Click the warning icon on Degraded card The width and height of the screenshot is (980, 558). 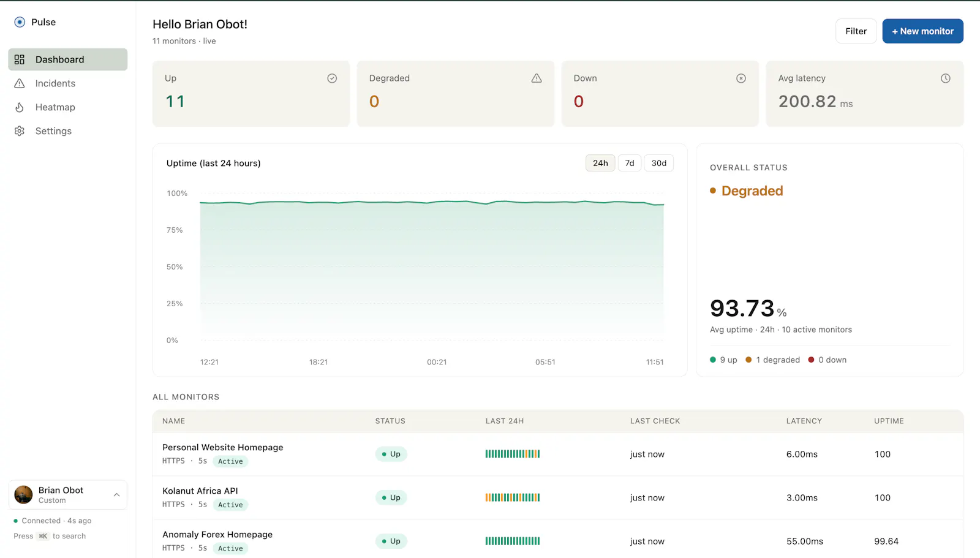pyautogui.click(x=537, y=78)
